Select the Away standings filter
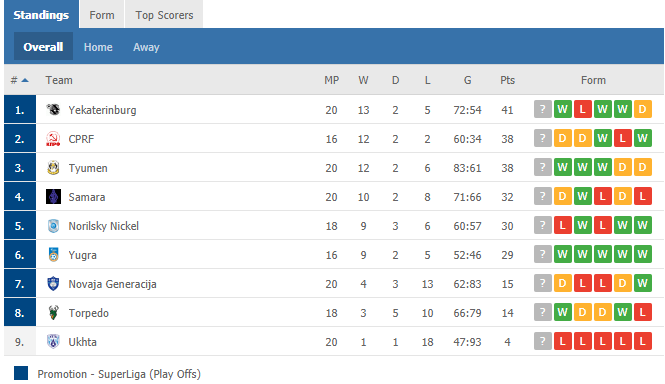 coord(146,47)
